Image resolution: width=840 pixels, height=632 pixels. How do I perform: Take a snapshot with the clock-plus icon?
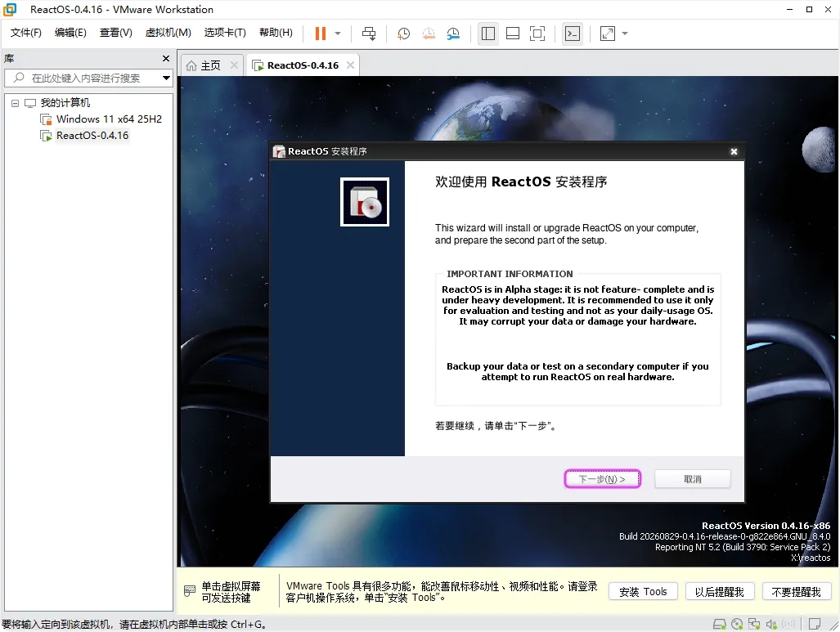tap(403, 34)
